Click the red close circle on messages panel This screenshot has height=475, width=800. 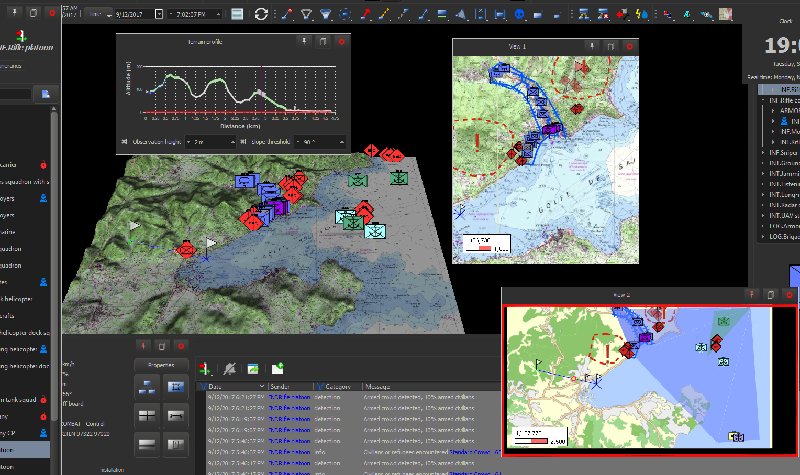click(x=181, y=346)
